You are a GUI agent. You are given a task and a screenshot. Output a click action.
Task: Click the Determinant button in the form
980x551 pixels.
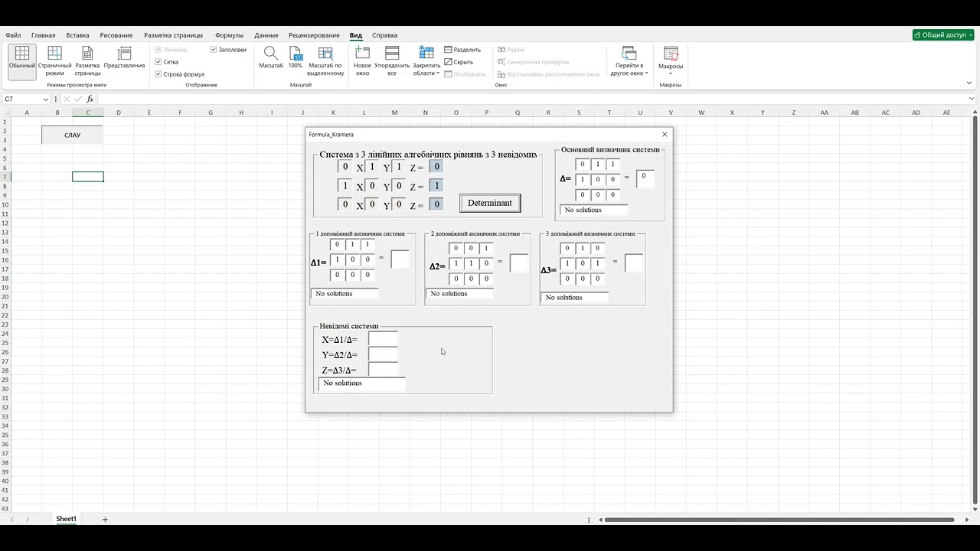(x=490, y=203)
